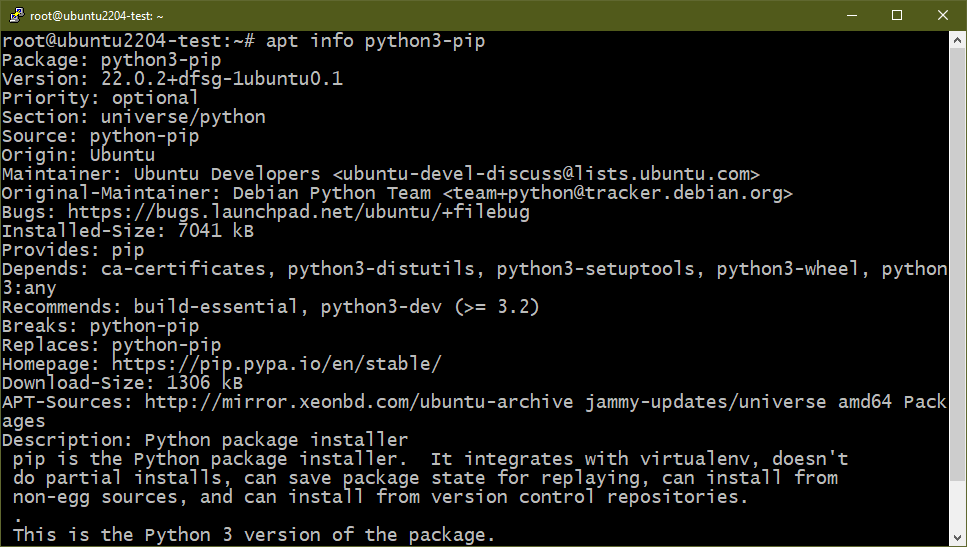Click the bugs.launchpad.net filebug URL
This screenshot has width=967, height=547.
(298, 212)
